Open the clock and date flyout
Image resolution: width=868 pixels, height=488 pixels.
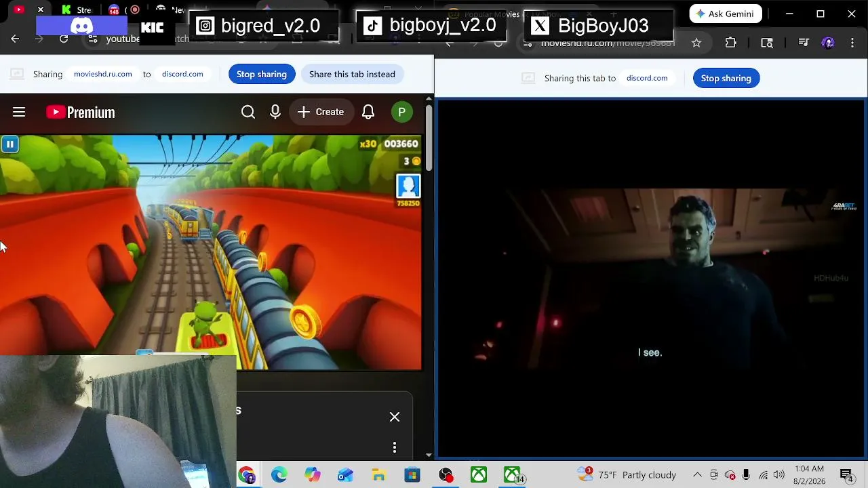(809, 475)
